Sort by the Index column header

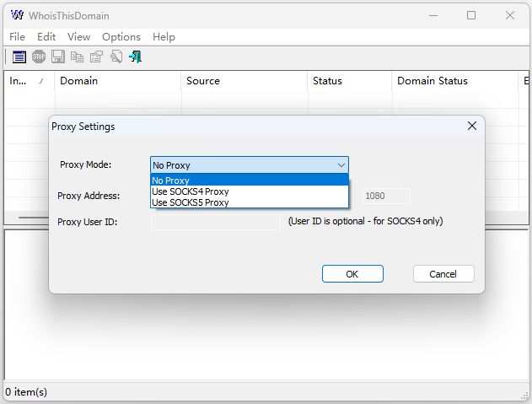click(30, 81)
